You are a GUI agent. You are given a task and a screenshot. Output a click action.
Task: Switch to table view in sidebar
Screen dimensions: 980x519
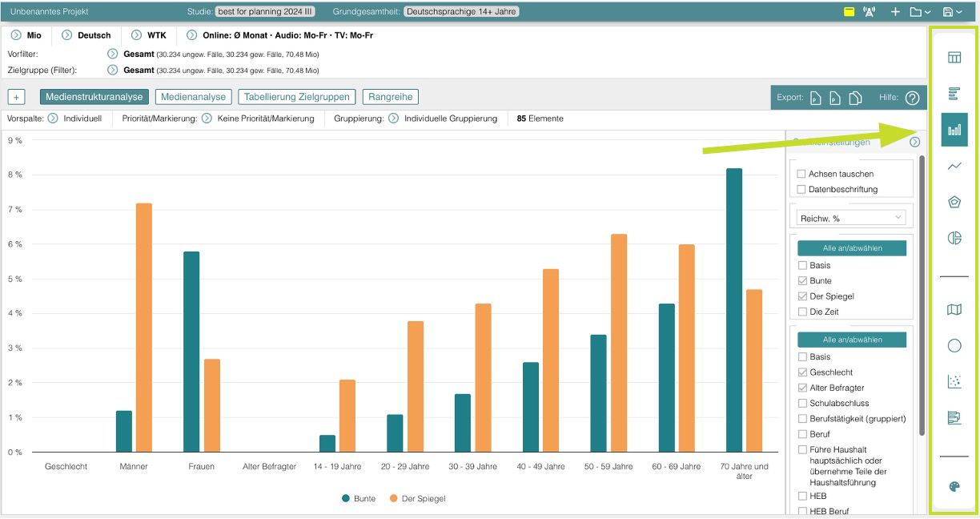[954, 58]
